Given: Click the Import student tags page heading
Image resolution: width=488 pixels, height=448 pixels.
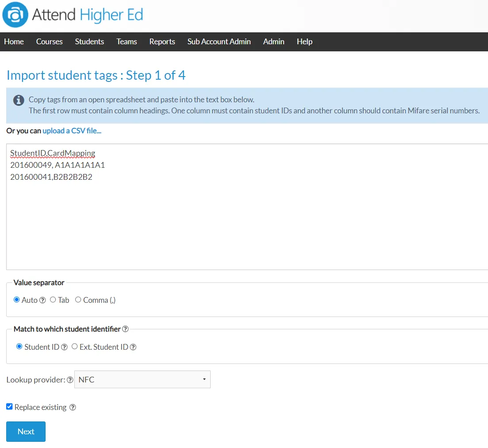Looking at the screenshot, I should 96,75.
